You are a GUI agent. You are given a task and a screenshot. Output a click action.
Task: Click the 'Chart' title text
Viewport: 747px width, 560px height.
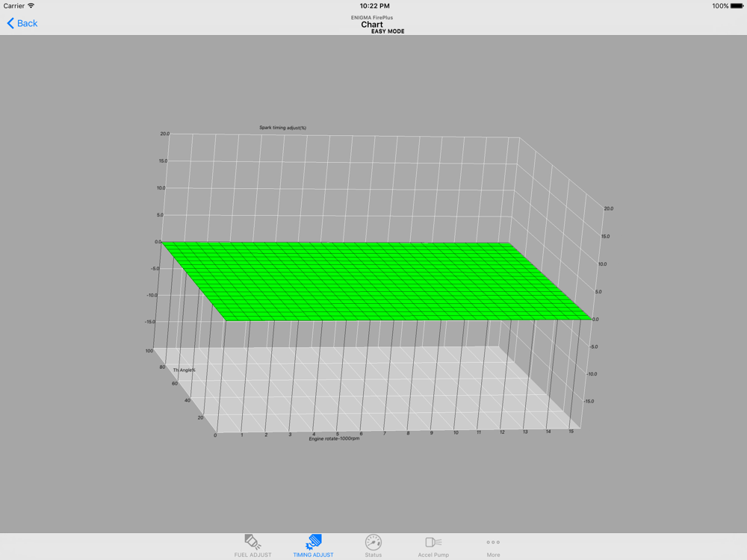(371, 25)
